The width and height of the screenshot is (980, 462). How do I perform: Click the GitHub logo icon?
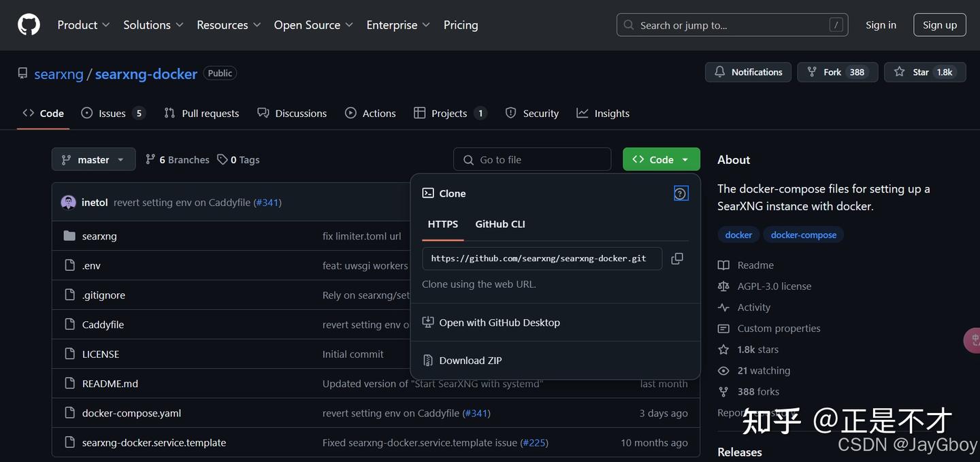tap(29, 24)
